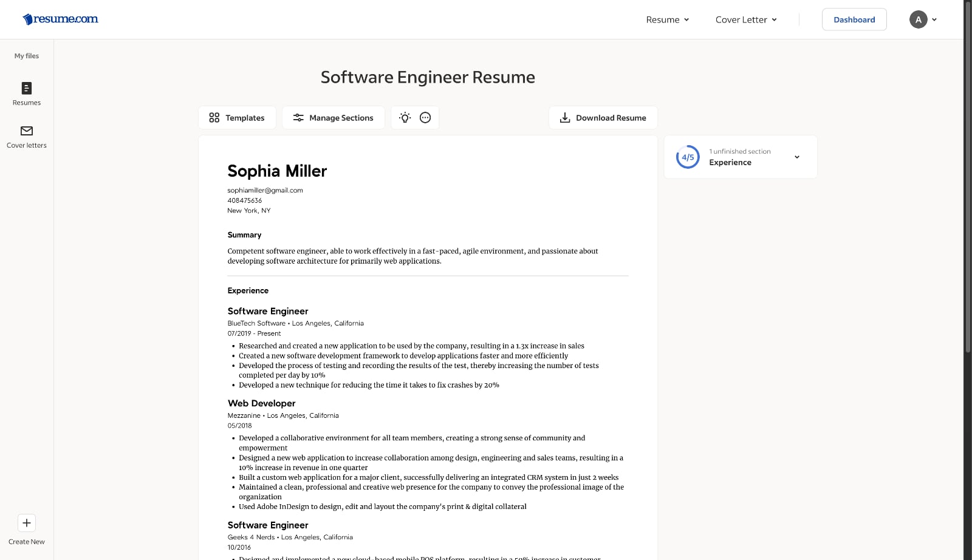The image size is (972, 560).
Task: Open the more options ellipsis icon
Action: 425,118
